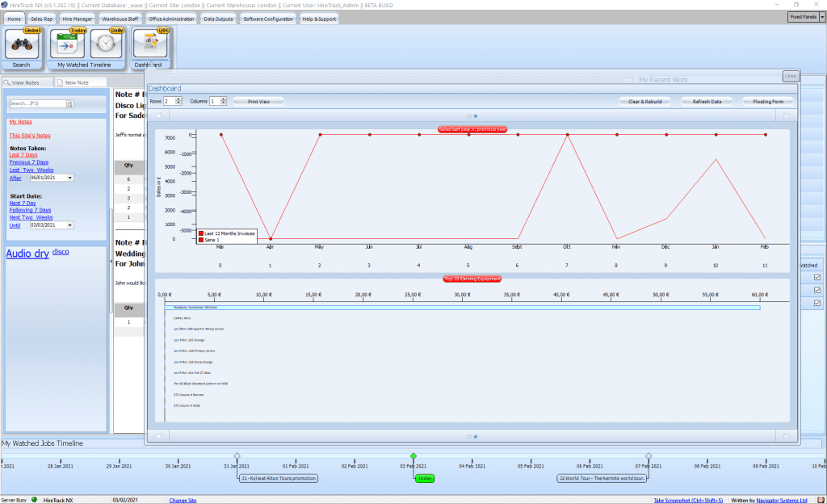The width and height of the screenshot is (827, 504).
Task: Close the Dashboard panel with Close button
Action: 790,76
